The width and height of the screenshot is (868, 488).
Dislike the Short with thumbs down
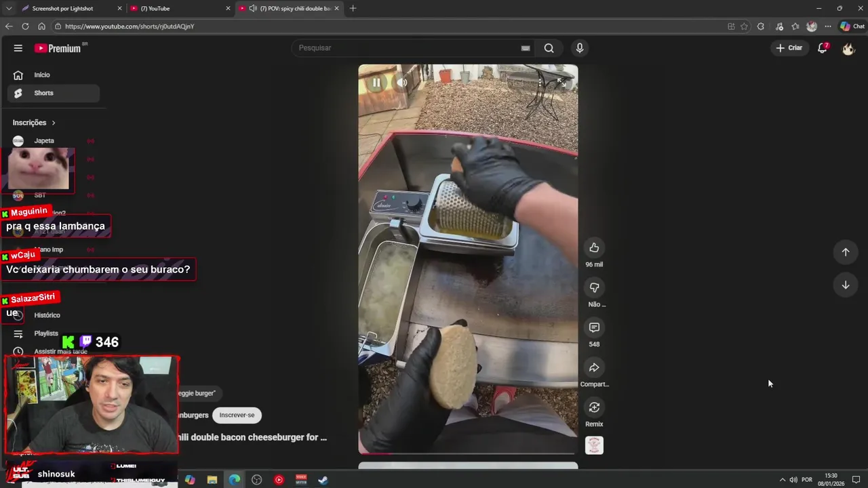(x=594, y=288)
